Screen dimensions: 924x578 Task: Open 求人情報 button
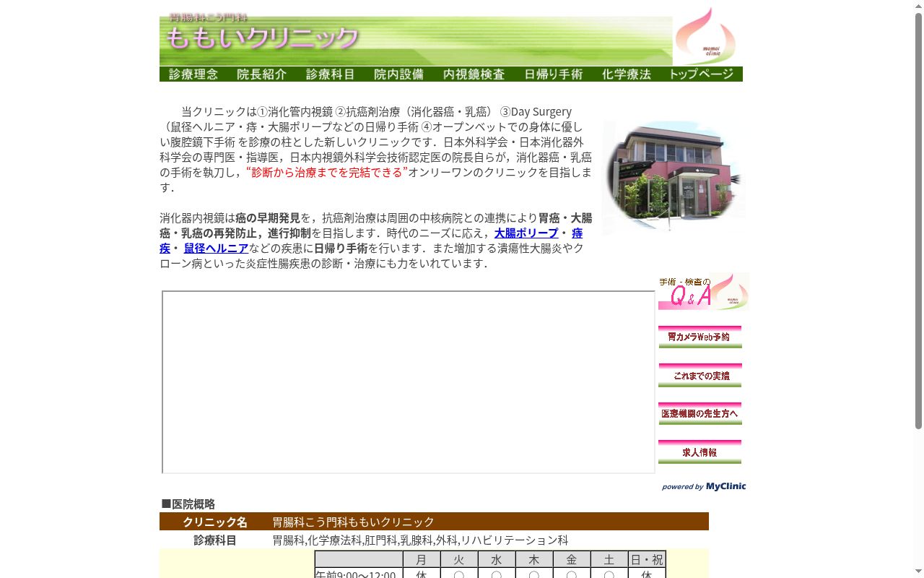(700, 452)
